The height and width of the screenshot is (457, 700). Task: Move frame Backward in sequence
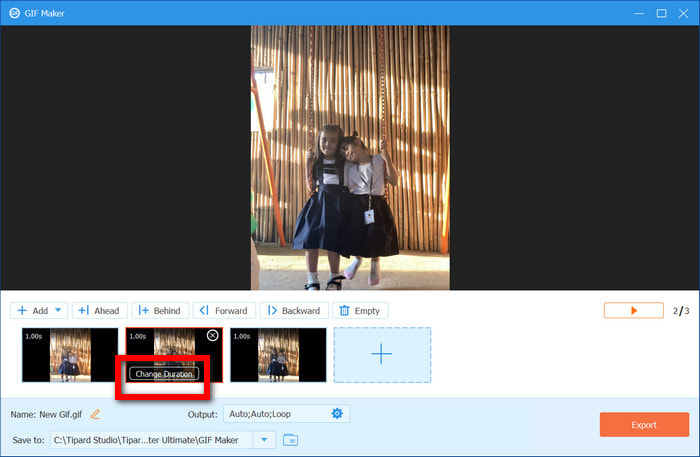point(293,311)
